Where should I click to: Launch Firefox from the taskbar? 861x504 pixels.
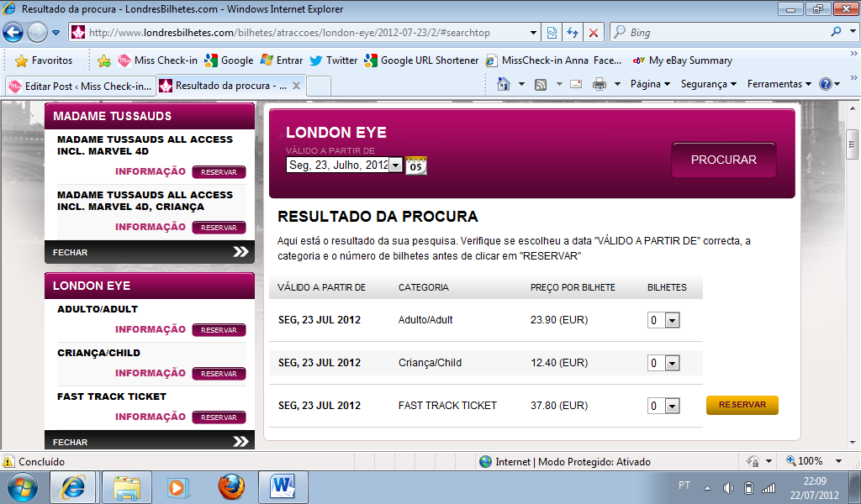[230, 486]
